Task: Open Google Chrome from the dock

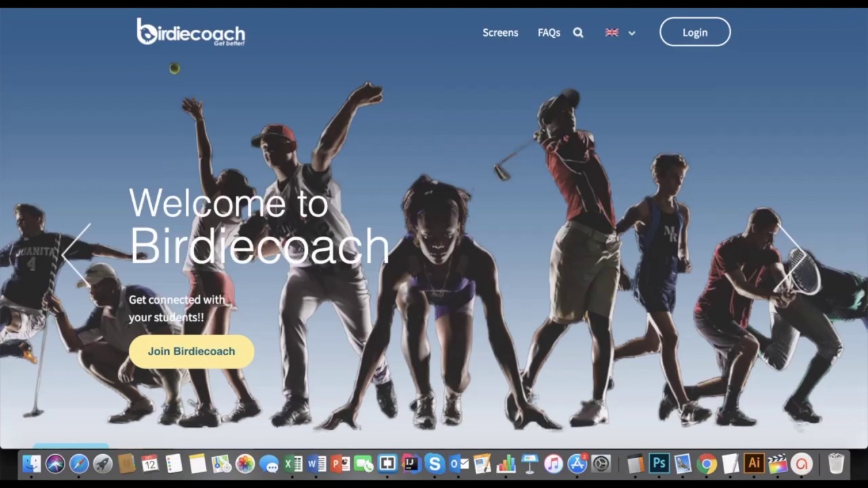Action: [707, 464]
